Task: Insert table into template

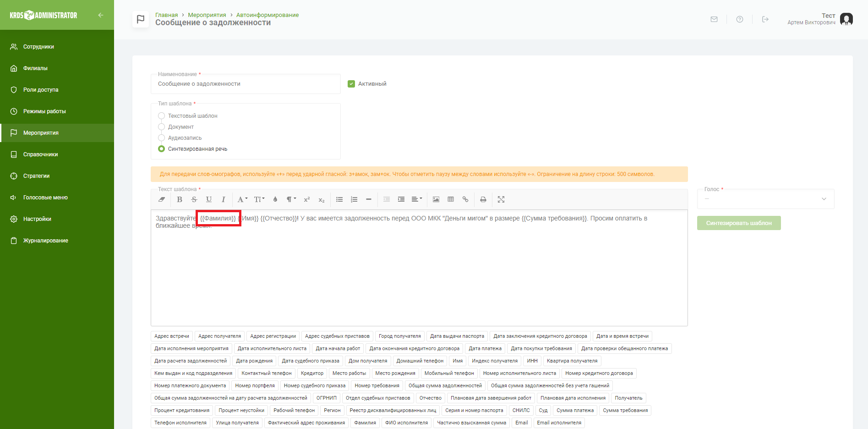Action: (451, 199)
